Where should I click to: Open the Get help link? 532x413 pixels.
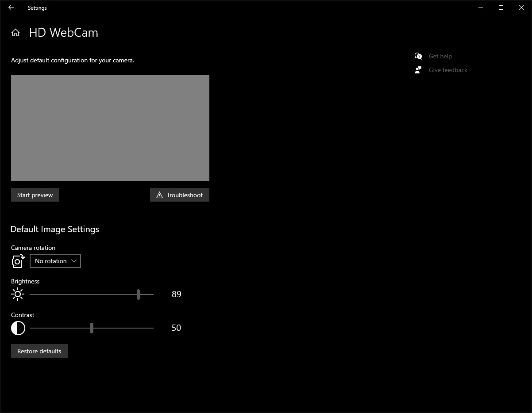pos(440,56)
